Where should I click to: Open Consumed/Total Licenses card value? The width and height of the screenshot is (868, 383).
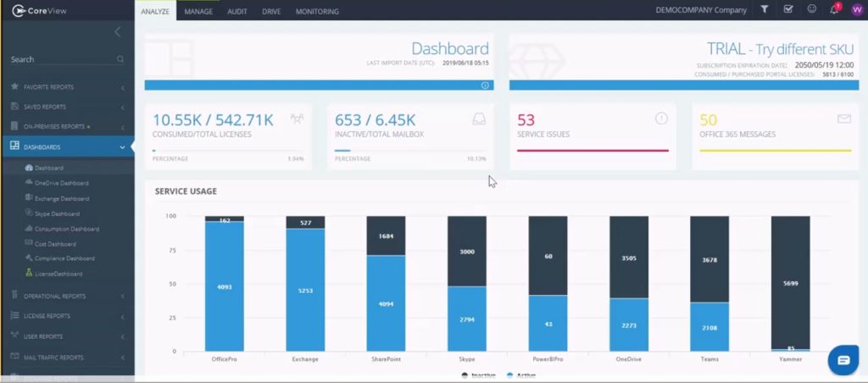(213, 120)
